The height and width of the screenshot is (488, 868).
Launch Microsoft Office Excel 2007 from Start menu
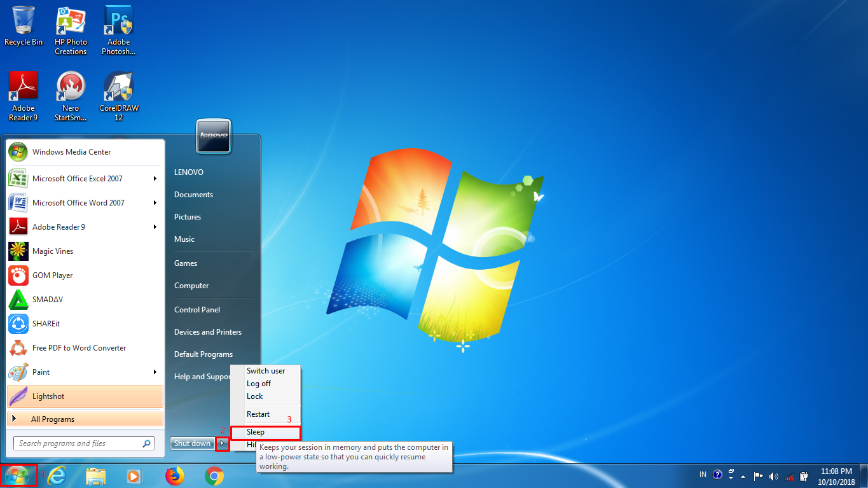(85, 179)
